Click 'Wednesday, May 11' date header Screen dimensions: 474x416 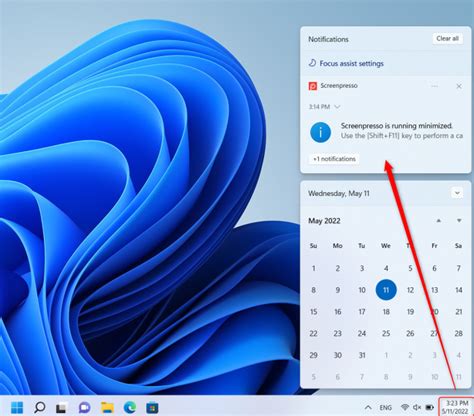339,193
